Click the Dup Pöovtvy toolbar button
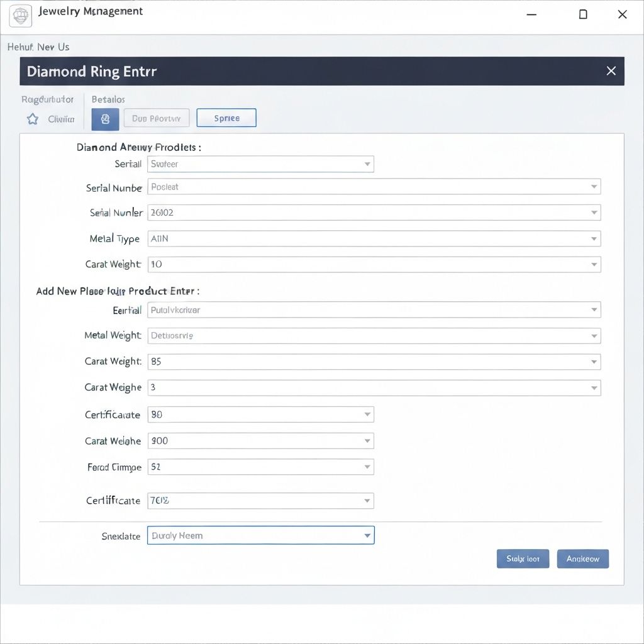Viewport: 644px width, 644px height. pyautogui.click(x=157, y=118)
